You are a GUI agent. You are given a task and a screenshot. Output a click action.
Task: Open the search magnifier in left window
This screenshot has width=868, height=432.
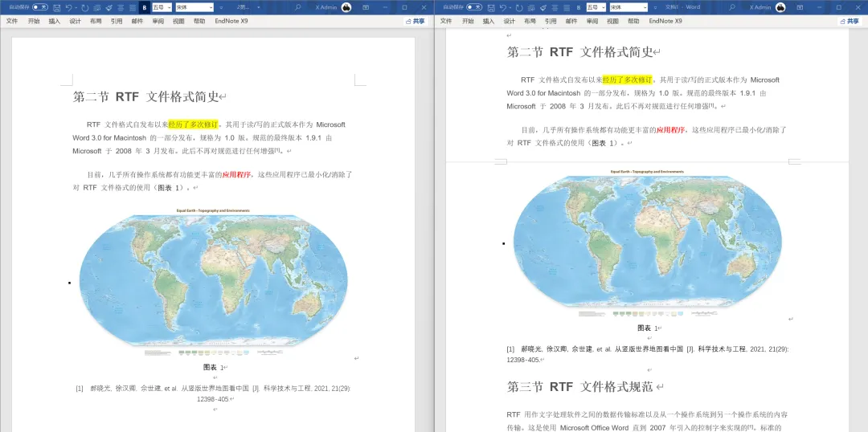pos(298,7)
